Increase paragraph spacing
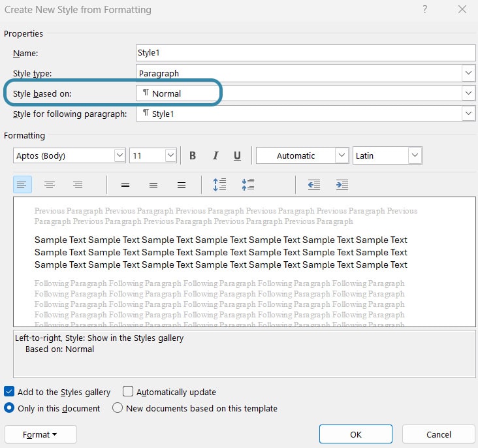 tap(219, 185)
